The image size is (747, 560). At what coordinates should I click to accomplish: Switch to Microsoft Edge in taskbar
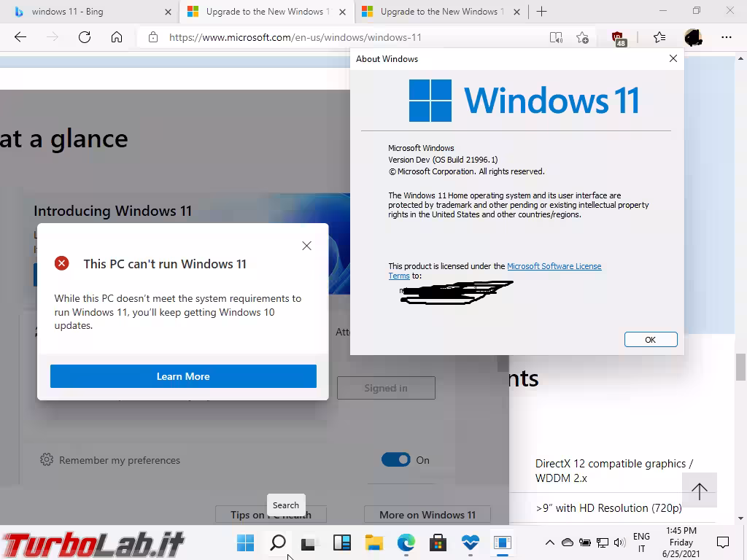pos(406,542)
